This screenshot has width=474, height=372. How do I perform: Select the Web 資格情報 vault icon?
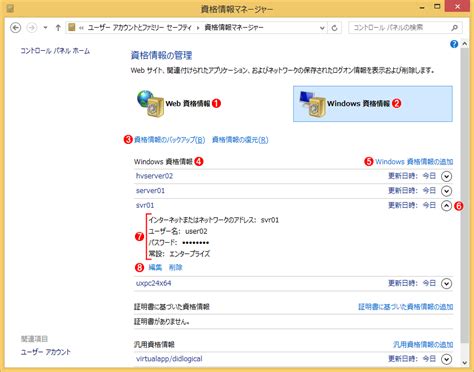[150, 104]
